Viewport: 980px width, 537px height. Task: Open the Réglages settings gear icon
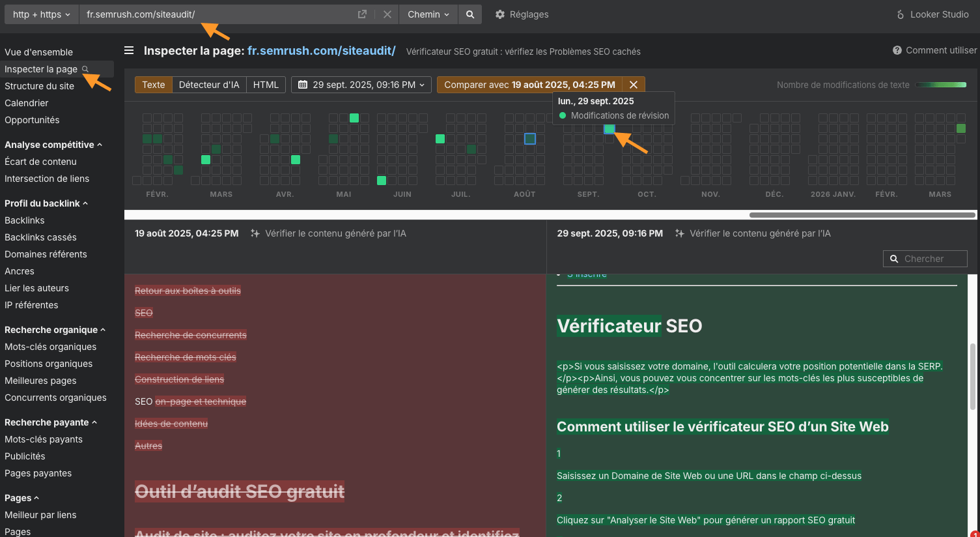pos(499,14)
